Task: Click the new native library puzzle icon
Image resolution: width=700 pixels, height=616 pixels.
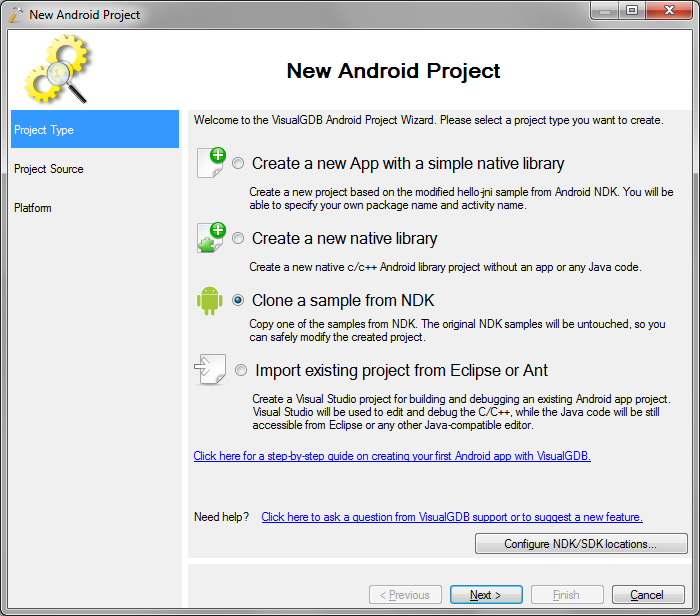Action: (x=211, y=238)
